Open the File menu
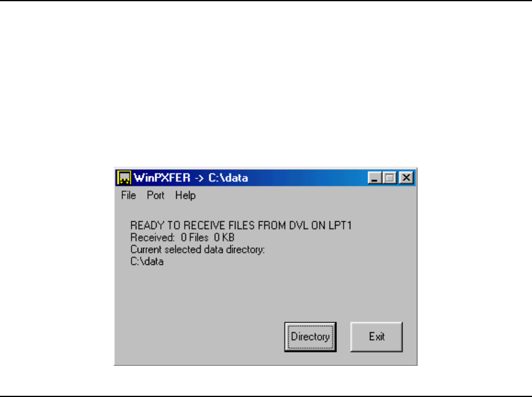This screenshot has height=397, width=532. [x=128, y=195]
